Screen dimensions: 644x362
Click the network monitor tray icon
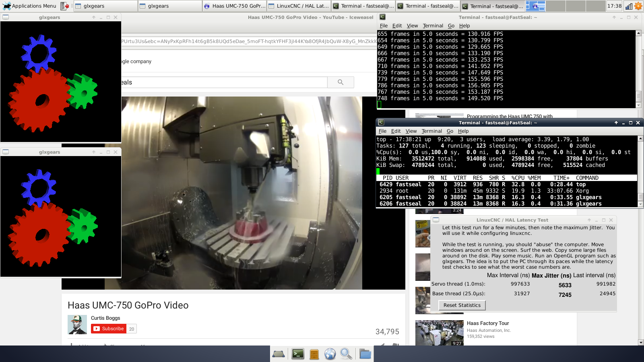[x=629, y=6]
